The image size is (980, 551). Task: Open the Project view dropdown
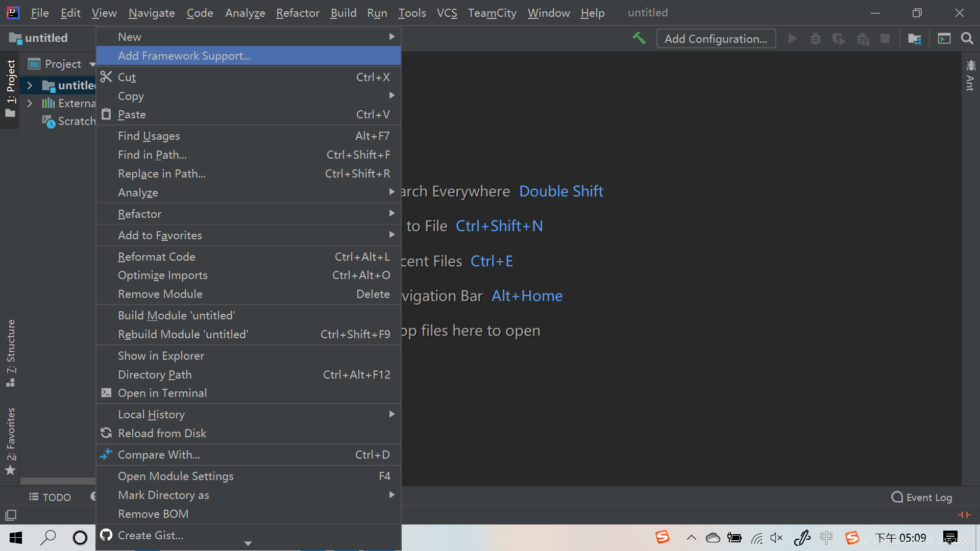coord(92,64)
